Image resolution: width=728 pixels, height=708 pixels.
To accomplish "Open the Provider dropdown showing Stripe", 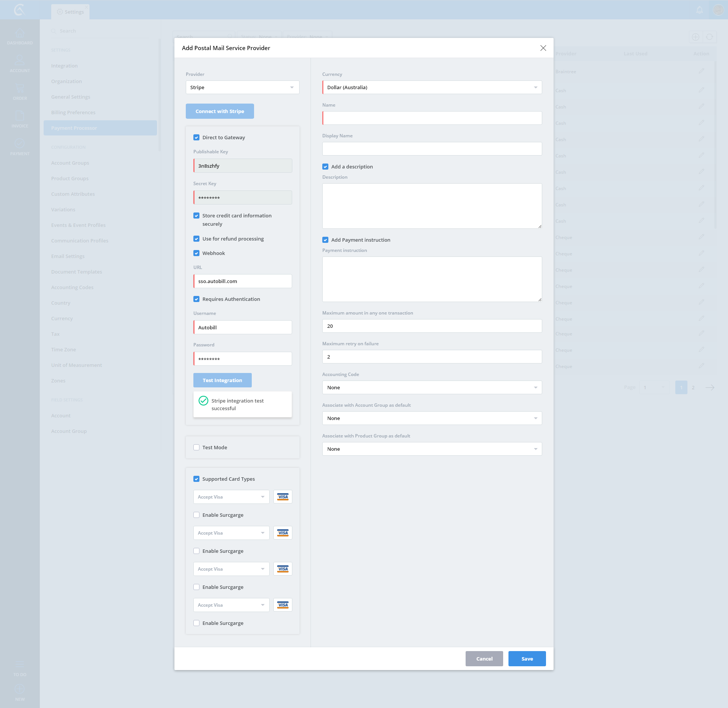I will tap(242, 87).
